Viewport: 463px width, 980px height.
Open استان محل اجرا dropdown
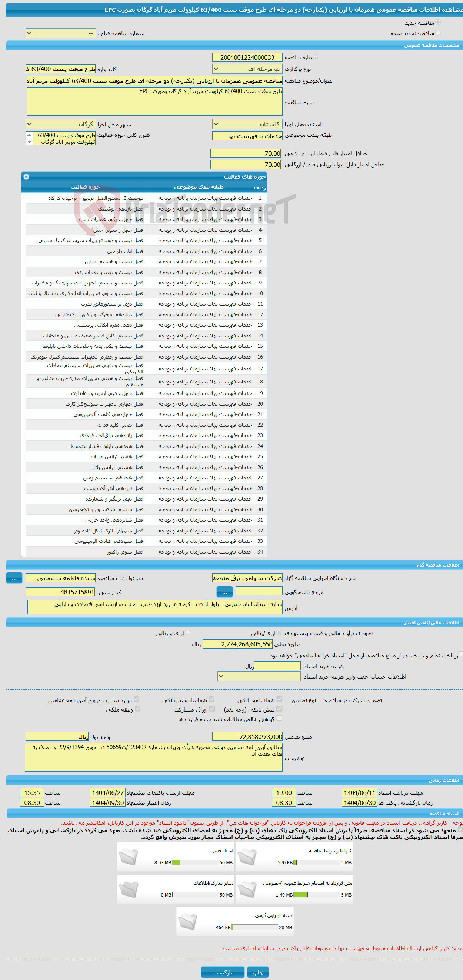click(x=247, y=125)
